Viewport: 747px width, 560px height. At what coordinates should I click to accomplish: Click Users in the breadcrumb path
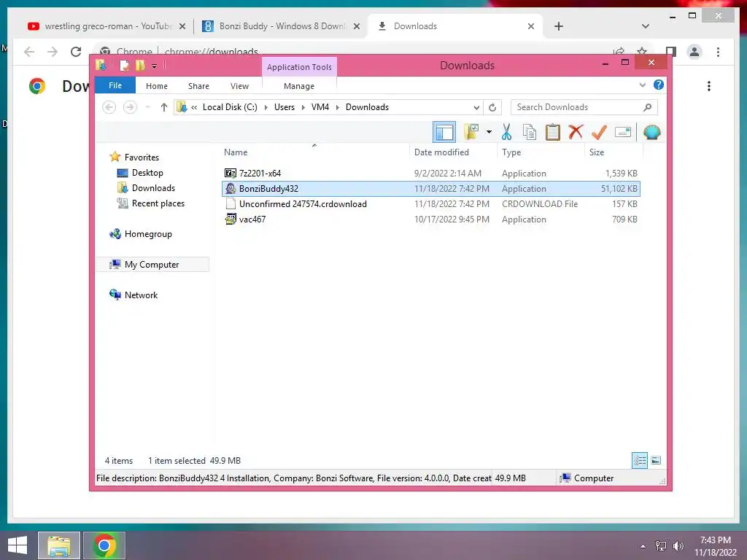click(x=285, y=107)
